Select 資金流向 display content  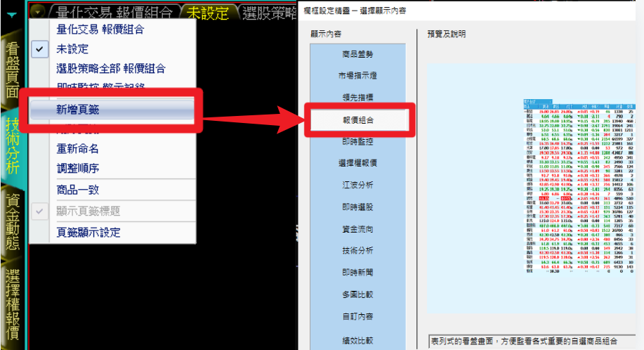(357, 229)
